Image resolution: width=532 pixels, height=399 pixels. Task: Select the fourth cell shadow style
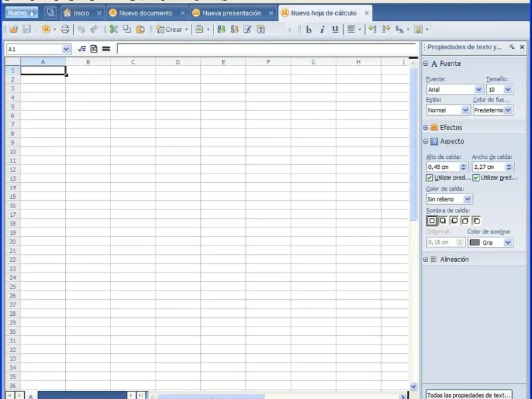pyautogui.click(x=465, y=221)
